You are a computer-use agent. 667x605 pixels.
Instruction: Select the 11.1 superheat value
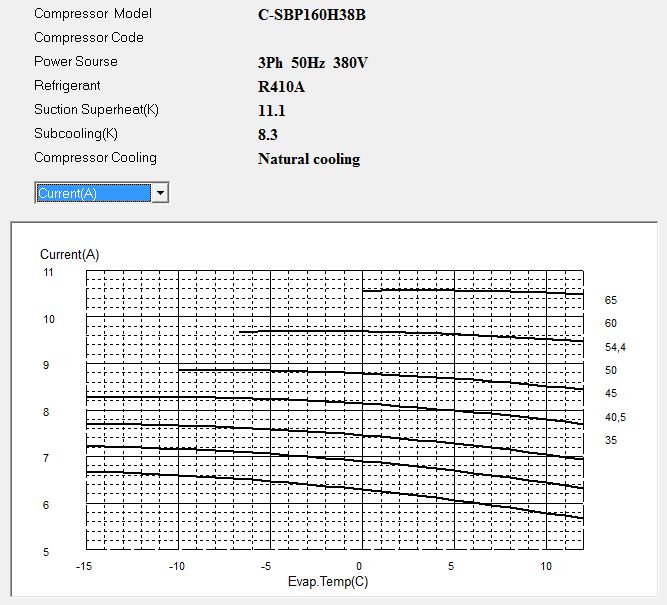click(x=272, y=111)
